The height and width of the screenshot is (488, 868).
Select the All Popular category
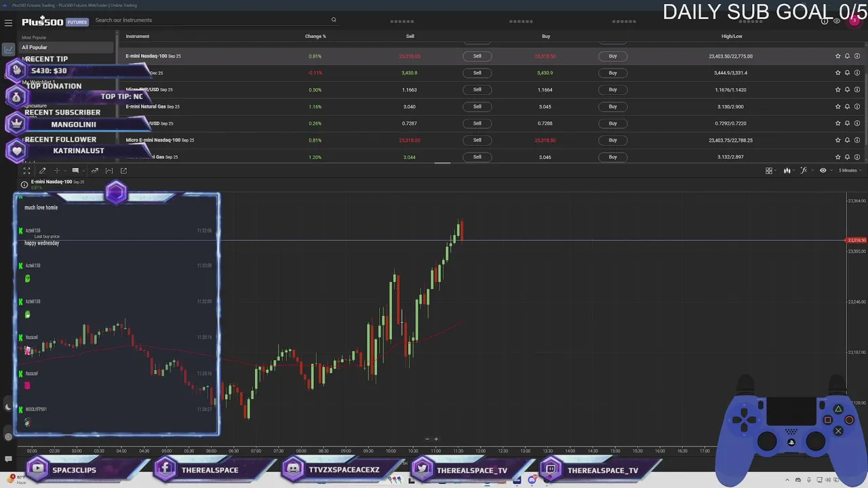pyautogui.click(x=66, y=47)
